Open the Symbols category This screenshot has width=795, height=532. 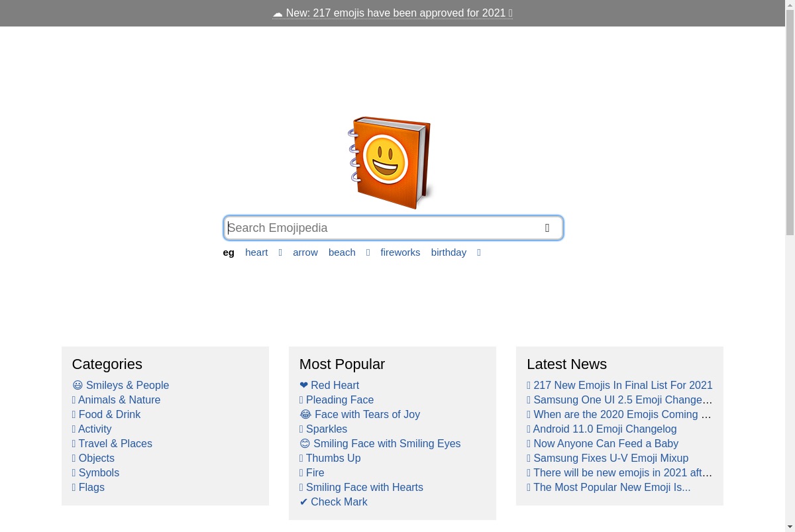pyautogui.click(x=95, y=473)
